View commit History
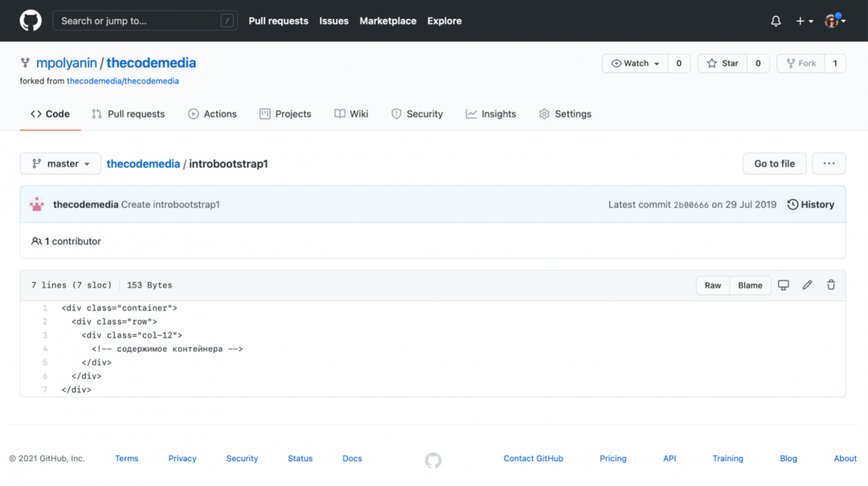 (810, 205)
